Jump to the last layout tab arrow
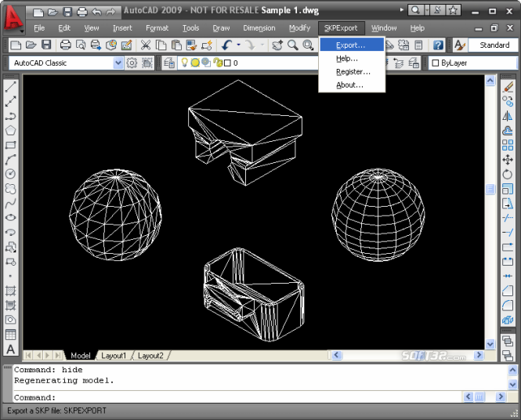 tap(57, 356)
